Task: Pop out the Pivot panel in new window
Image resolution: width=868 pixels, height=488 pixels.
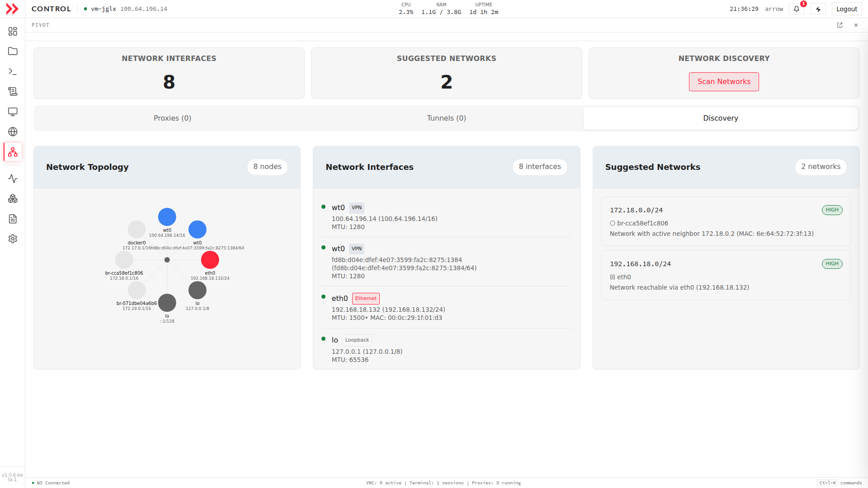Action: [x=840, y=25]
